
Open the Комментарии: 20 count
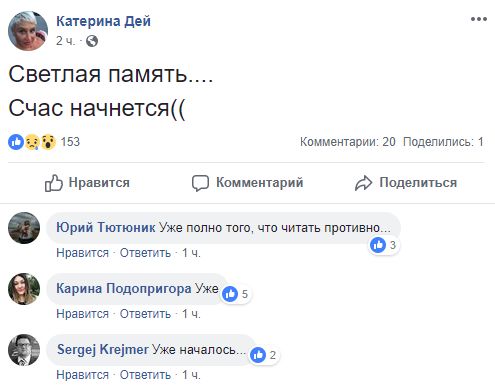coord(348,142)
